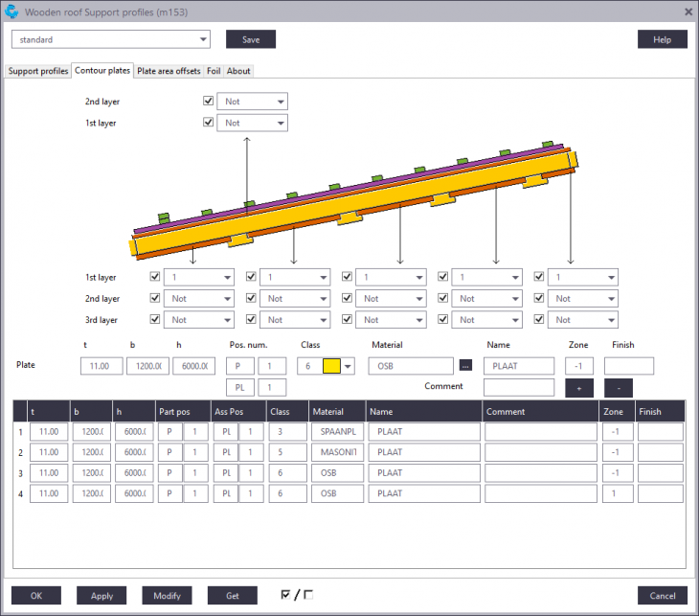
Task: Click the application logo in title bar
Action: pos(11,11)
